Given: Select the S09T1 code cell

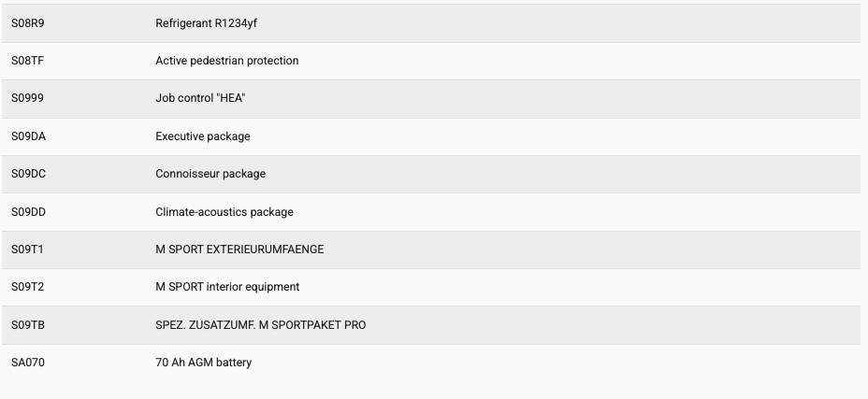Looking at the screenshot, I should [x=27, y=249].
